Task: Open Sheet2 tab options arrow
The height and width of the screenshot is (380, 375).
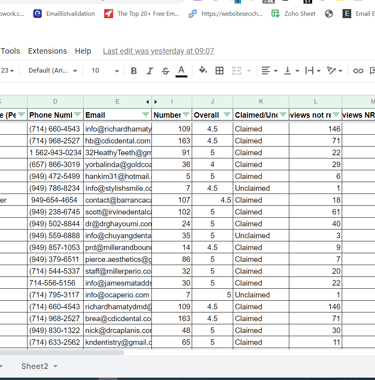Action: [55, 366]
